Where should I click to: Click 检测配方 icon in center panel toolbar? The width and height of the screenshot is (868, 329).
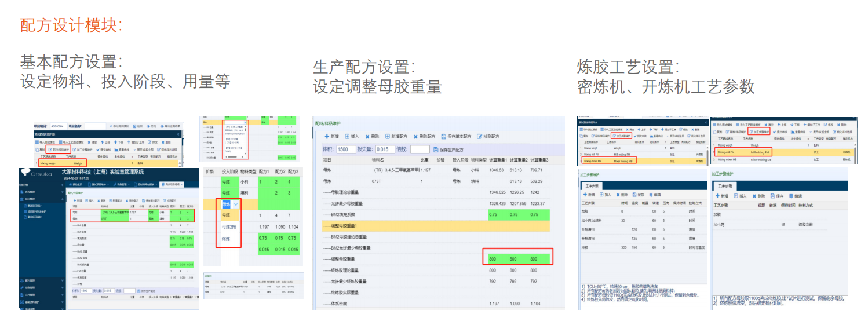(x=479, y=136)
